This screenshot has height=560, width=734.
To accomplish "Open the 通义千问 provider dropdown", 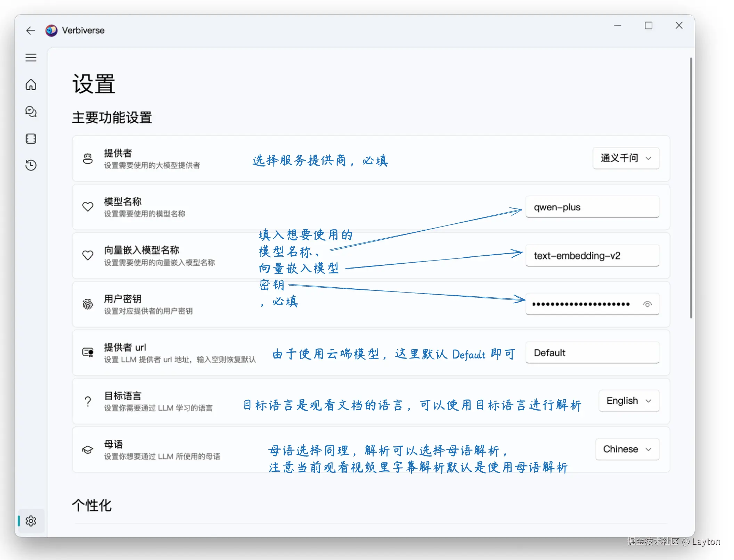I will pos(626,158).
